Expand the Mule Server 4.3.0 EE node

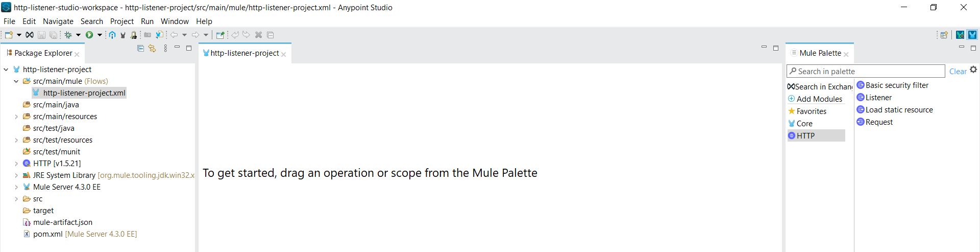(16, 187)
